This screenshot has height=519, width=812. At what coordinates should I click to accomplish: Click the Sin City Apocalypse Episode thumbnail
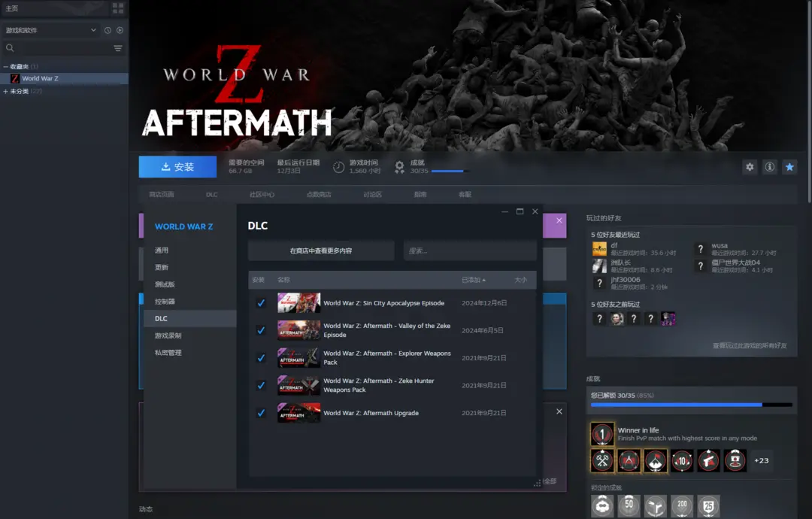298,303
